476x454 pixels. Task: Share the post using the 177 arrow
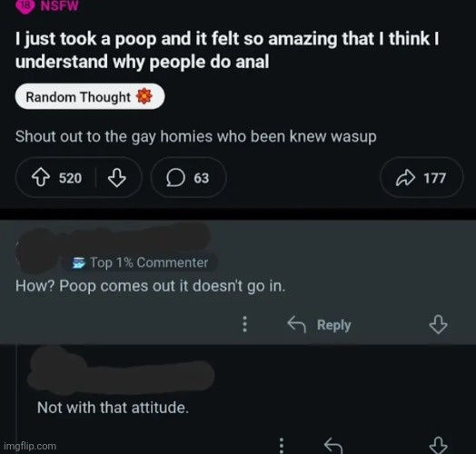point(421,178)
